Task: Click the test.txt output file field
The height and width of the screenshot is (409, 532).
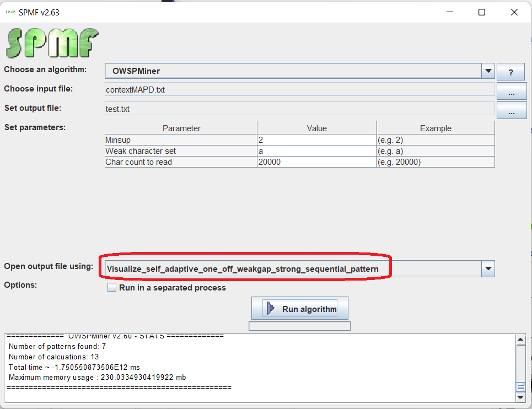Action: (299, 109)
